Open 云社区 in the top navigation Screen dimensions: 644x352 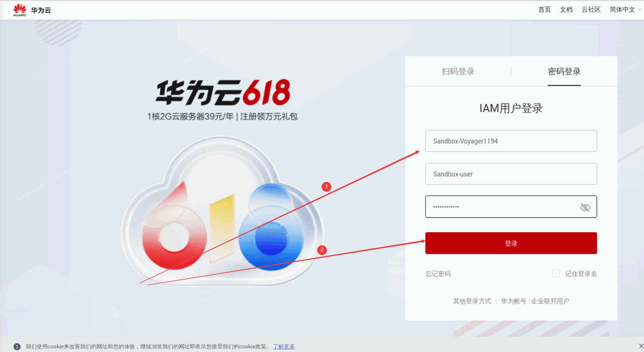(591, 10)
